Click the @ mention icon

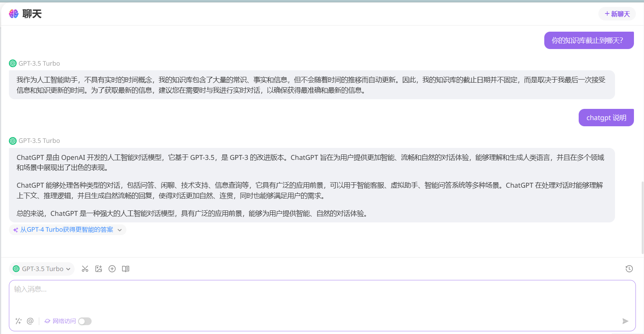coord(30,321)
